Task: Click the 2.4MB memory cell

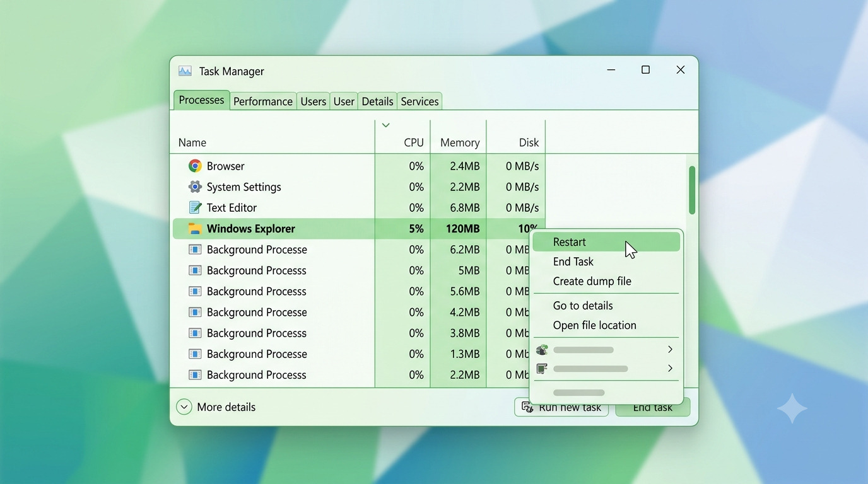Action: pos(464,166)
